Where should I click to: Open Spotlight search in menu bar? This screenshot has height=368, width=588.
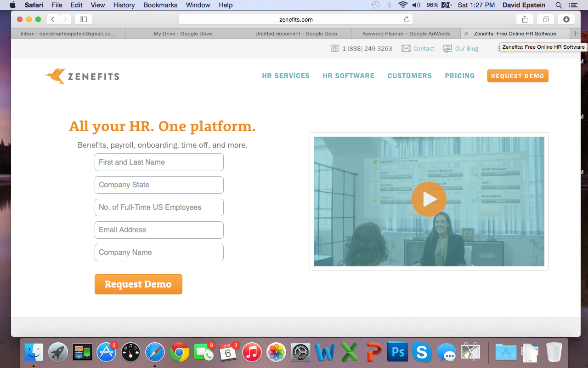pyautogui.click(x=559, y=5)
